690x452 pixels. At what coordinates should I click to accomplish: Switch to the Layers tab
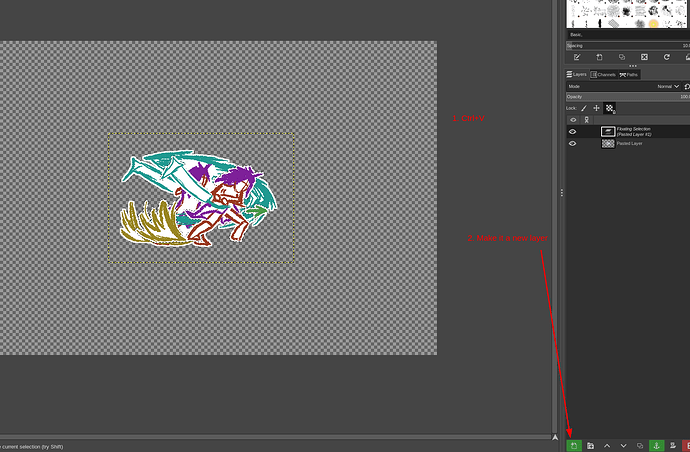(577, 74)
